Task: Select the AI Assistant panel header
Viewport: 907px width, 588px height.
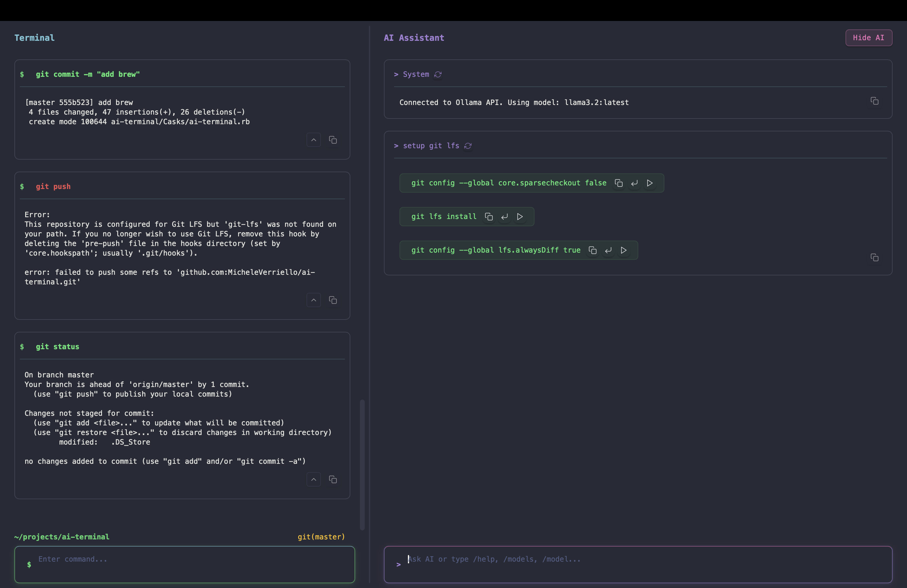Action: (414, 38)
